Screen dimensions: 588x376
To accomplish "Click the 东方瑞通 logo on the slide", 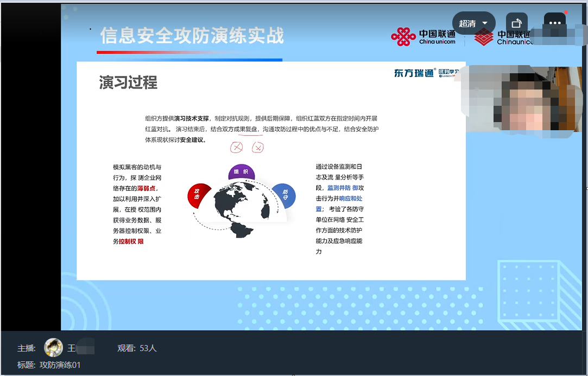I will [x=414, y=73].
